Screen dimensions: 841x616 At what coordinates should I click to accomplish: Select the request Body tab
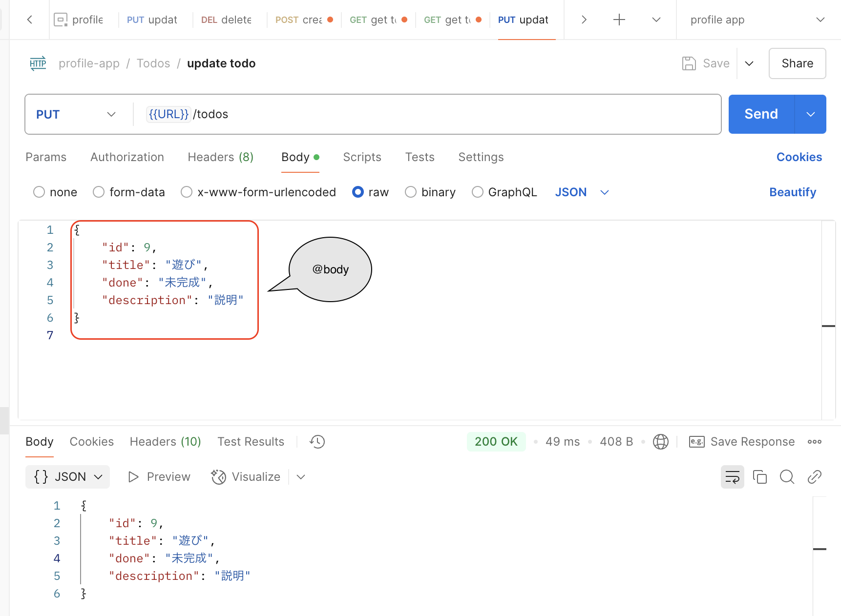coord(300,157)
